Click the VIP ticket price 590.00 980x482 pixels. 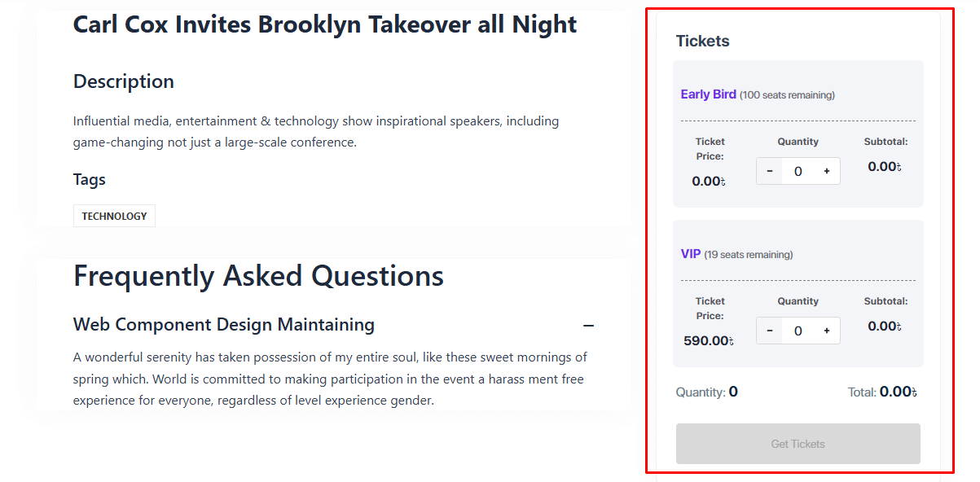click(708, 341)
